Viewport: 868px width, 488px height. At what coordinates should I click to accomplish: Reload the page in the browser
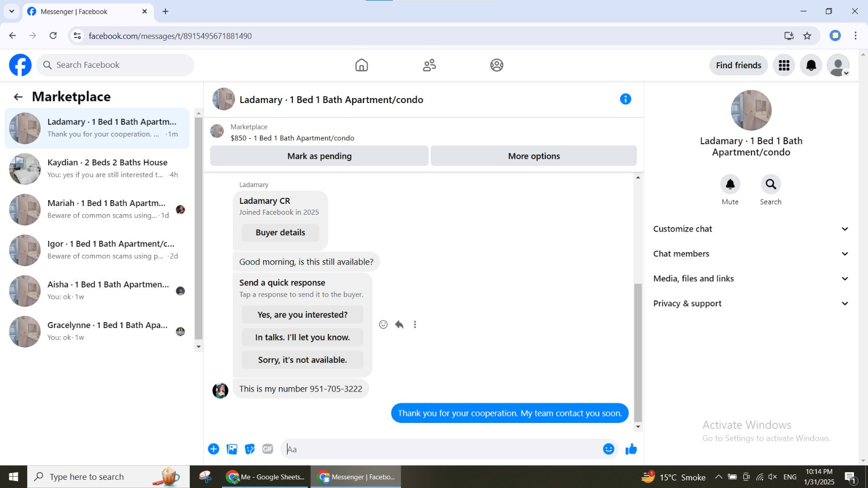(x=53, y=36)
